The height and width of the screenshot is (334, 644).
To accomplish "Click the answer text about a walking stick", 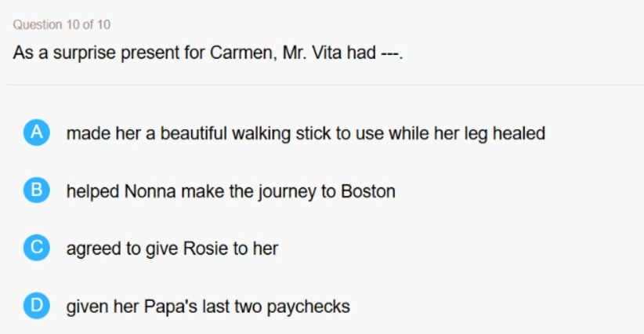I will [306, 133].
